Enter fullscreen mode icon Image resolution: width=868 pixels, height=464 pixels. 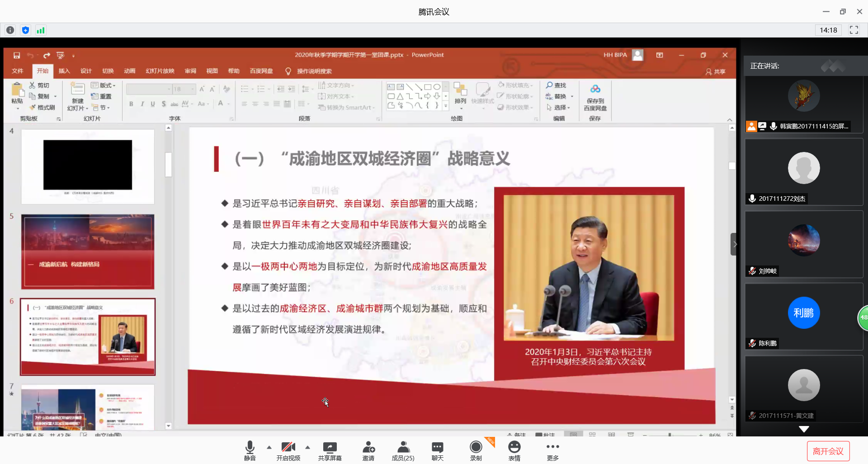click(854, 30)
